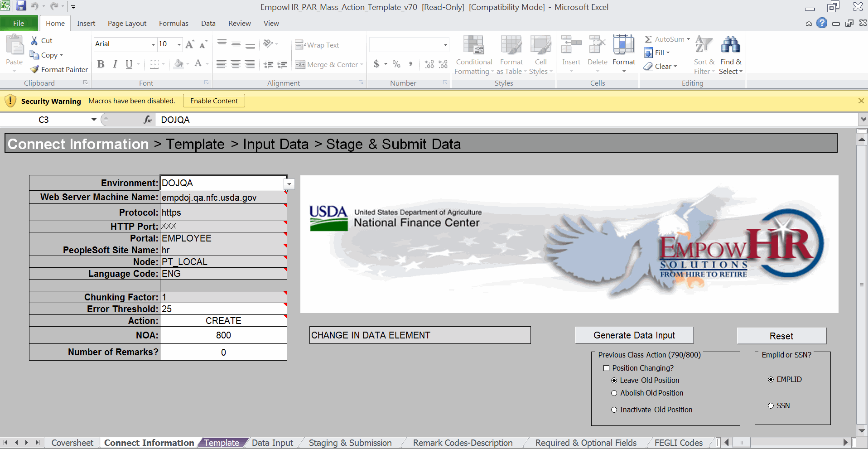Click the Align Text Left icon
The image size is (868, 449).
tap(221, 64)
